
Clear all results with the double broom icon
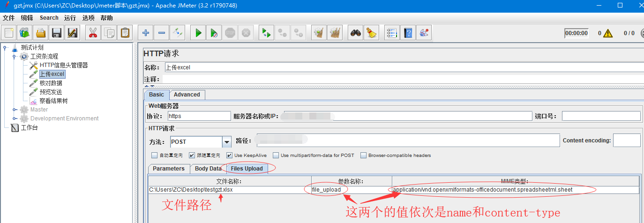click(x=335, y=33)
